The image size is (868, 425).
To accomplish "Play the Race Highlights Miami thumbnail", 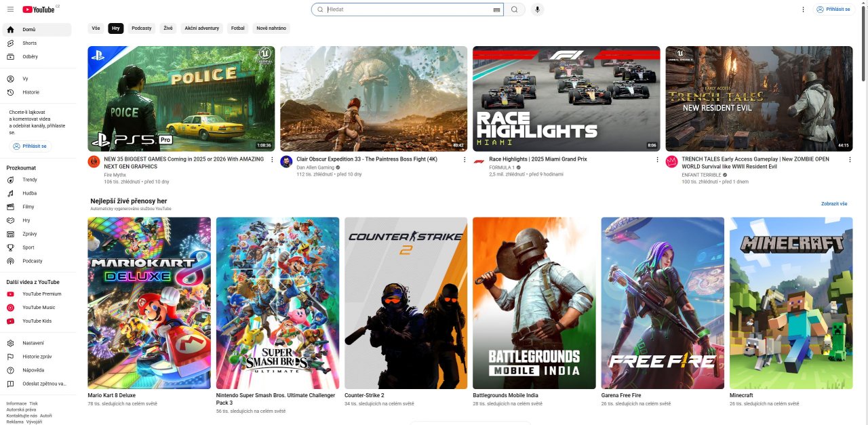I will pos(566,98).
